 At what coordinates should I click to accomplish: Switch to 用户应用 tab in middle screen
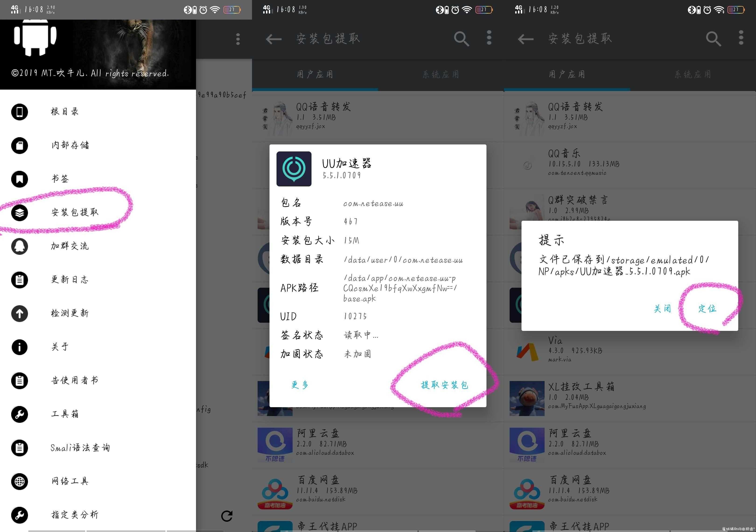[315, 74]
